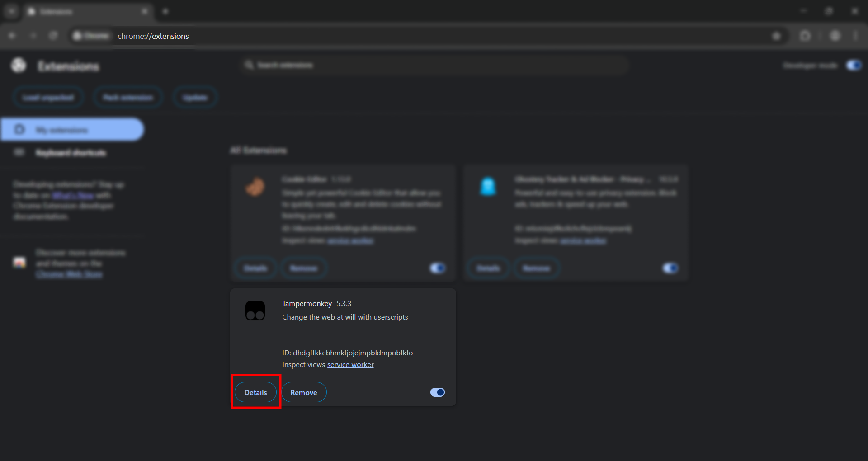Open Tampermonkey service worker inspector link

350,365
